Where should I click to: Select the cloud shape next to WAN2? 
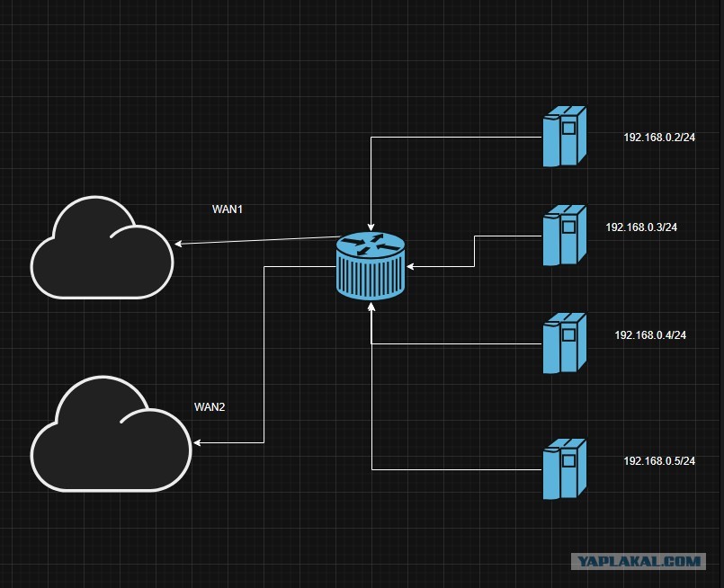pyautogui.click(x=111, y=434)
